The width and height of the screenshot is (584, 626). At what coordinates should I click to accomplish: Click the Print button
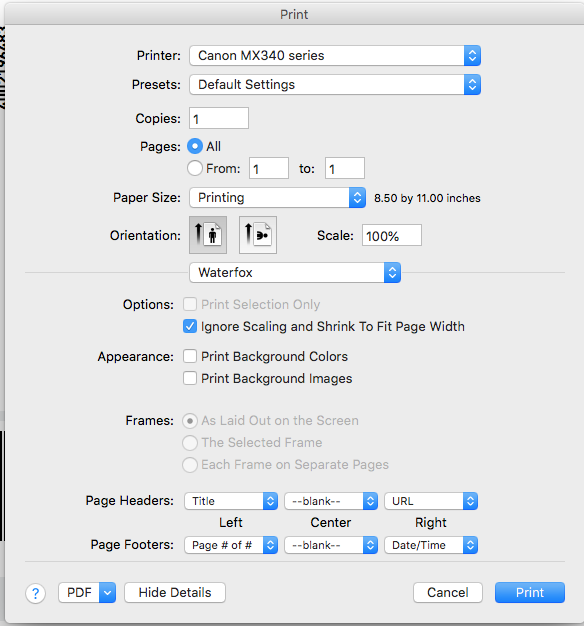coord(530,592)
